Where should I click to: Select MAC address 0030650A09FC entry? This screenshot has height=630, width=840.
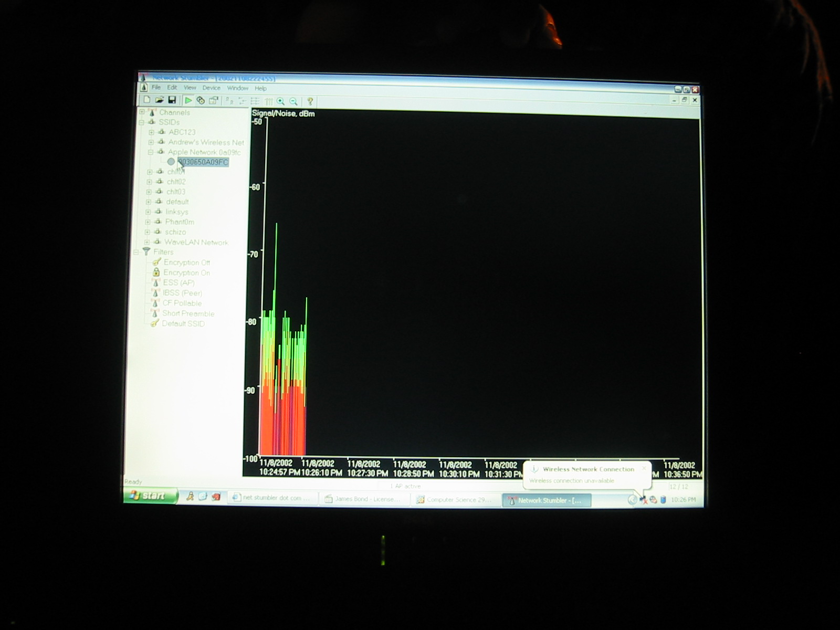[x=203, y=162]
